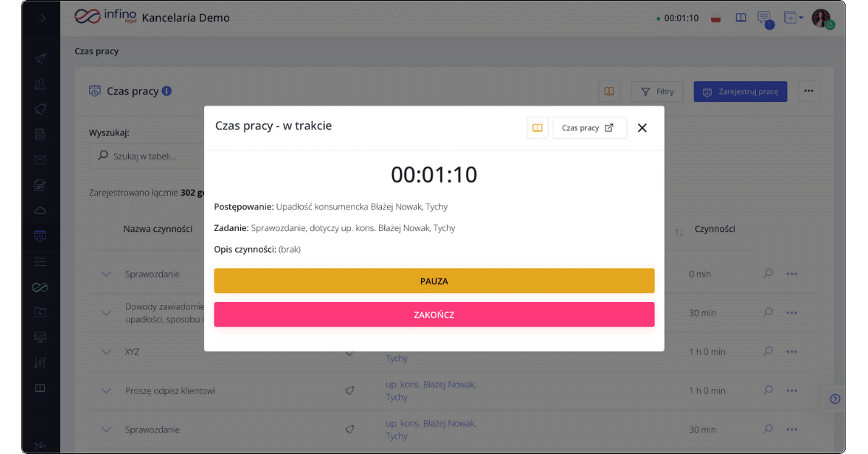Click the Polish flag language selector
This screenshot has width=868, height=454.
[717, 18]
